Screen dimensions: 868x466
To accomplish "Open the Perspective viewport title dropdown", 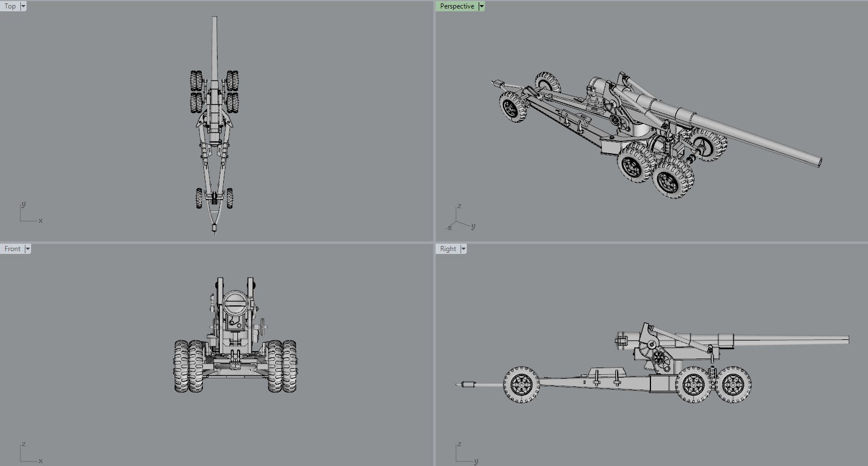I will [x=481, y=6].
